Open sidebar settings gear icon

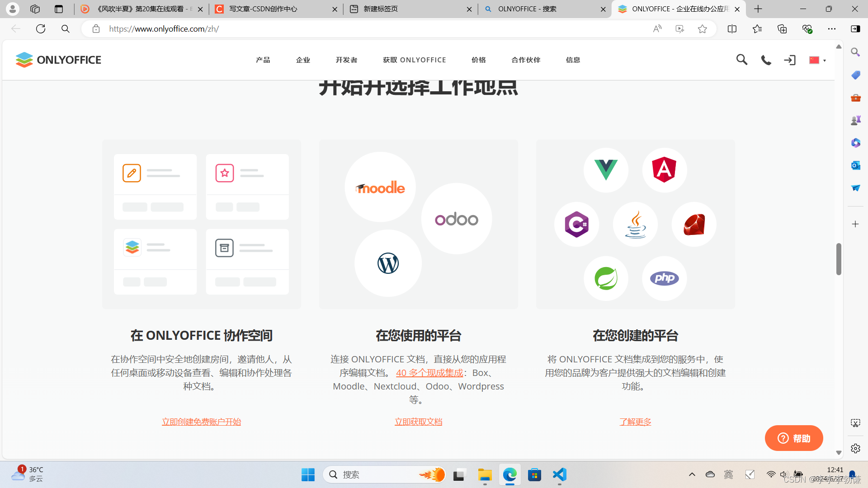855,448
